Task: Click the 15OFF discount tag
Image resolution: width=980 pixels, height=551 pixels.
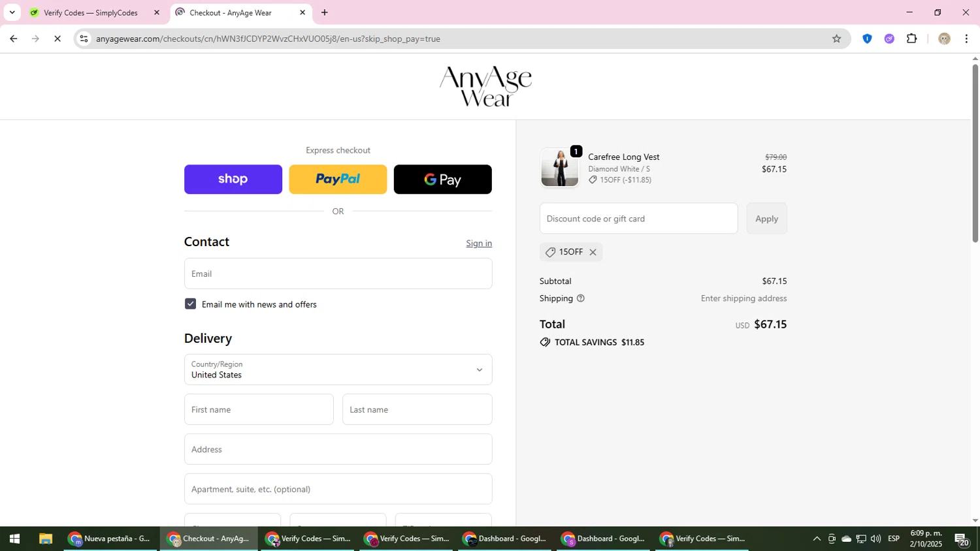Action: tap(571, 252)
